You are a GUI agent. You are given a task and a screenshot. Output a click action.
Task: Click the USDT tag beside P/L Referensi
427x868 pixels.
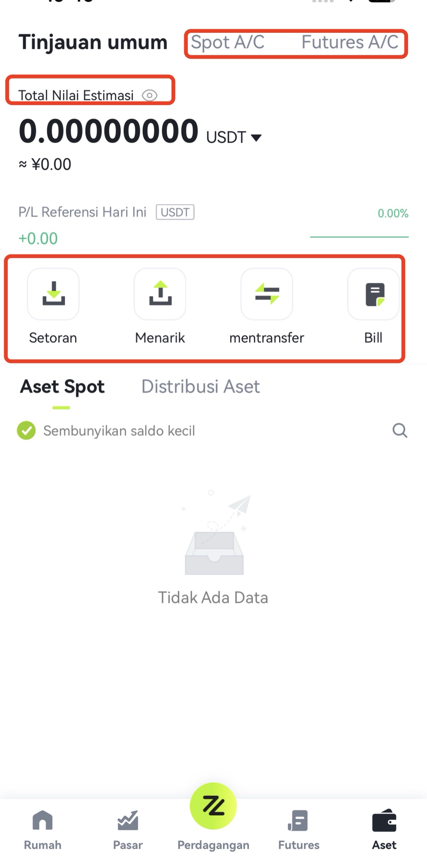175,212
